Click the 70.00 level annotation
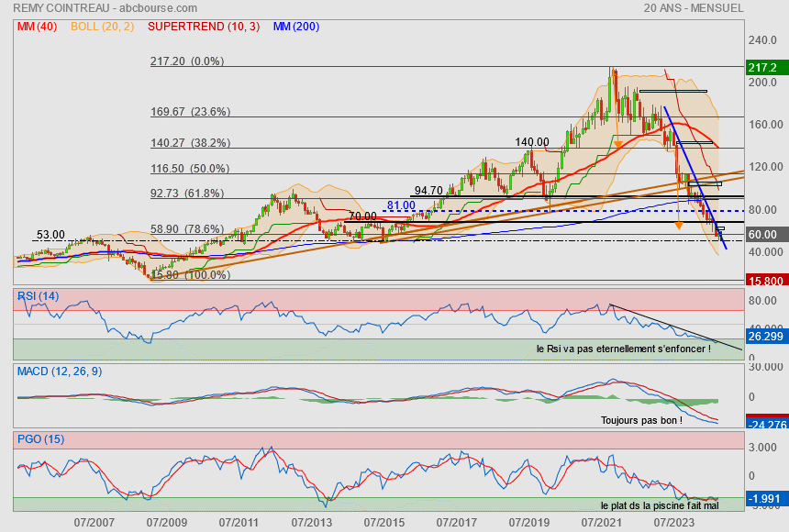 pyautogui.click(x=362, y=216)
